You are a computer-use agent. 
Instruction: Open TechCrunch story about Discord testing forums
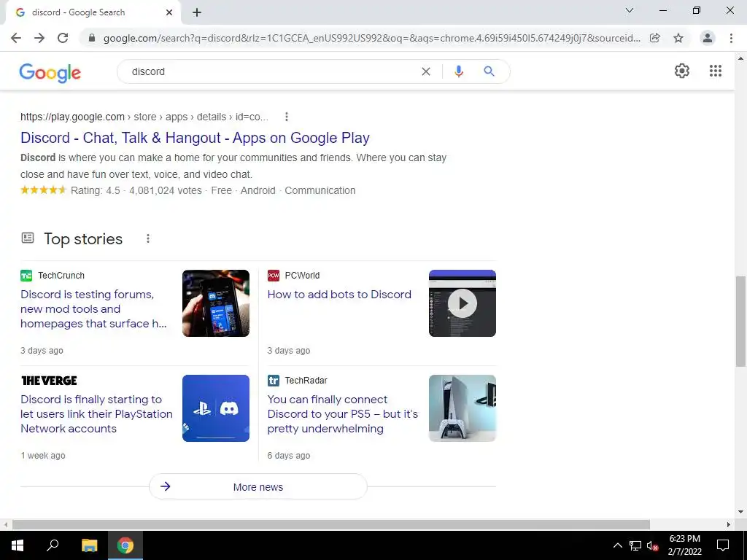click(x=94, y=309)
